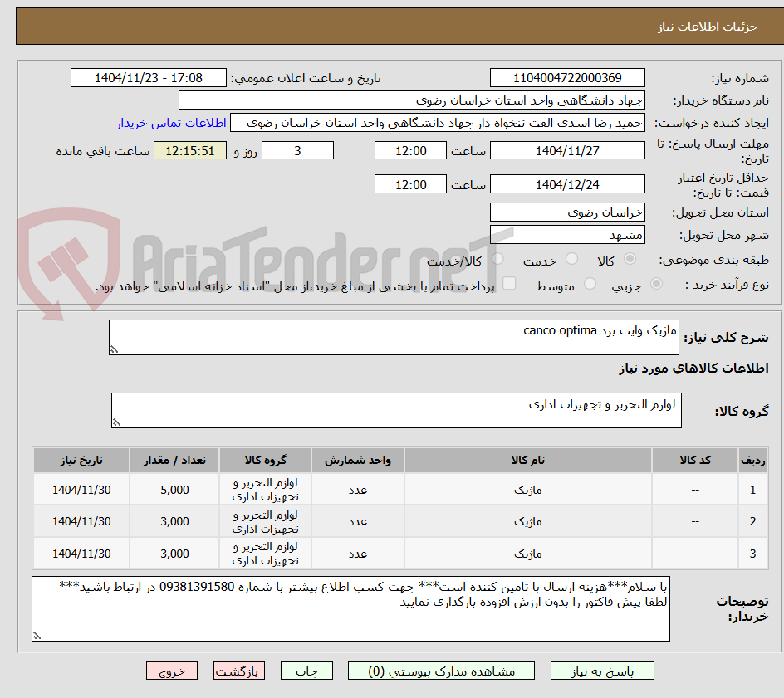Image resolution: width=784 pixels, height=698 pixels.
Task: Click the announcement date field 1404/11/23 - 17:08
Action: [149, 78]
